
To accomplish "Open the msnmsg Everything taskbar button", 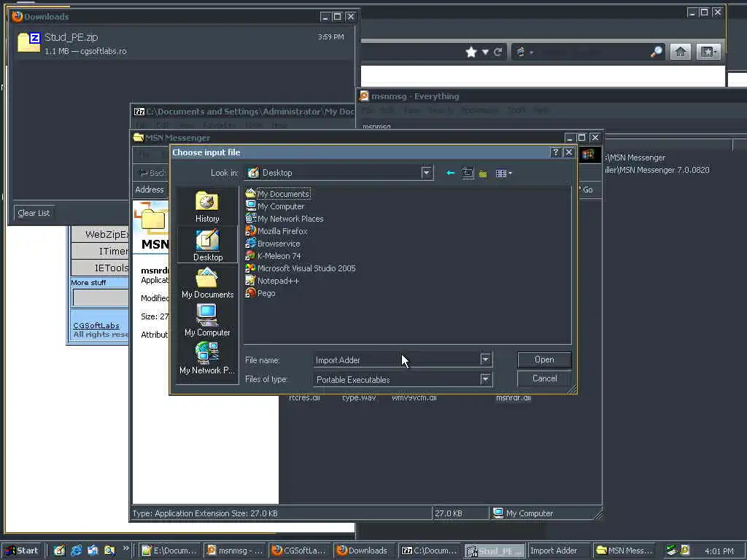I will tap(236, 551).
